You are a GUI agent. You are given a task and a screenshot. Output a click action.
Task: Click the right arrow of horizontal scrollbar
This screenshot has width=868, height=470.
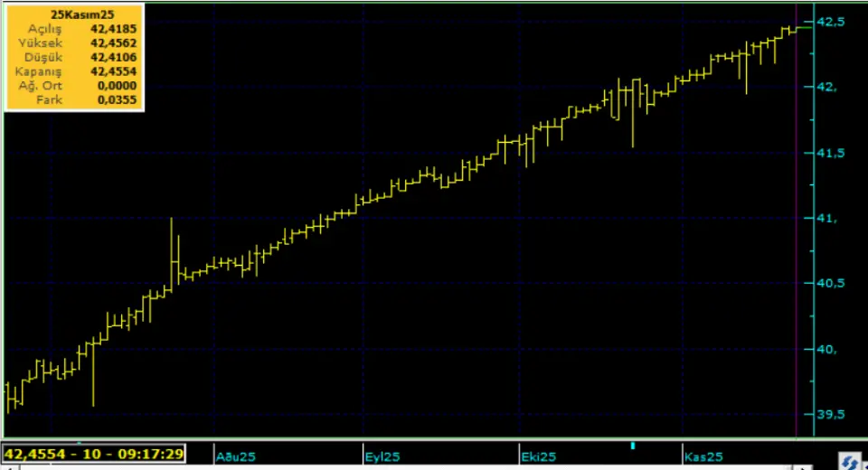tap(799, 467)
